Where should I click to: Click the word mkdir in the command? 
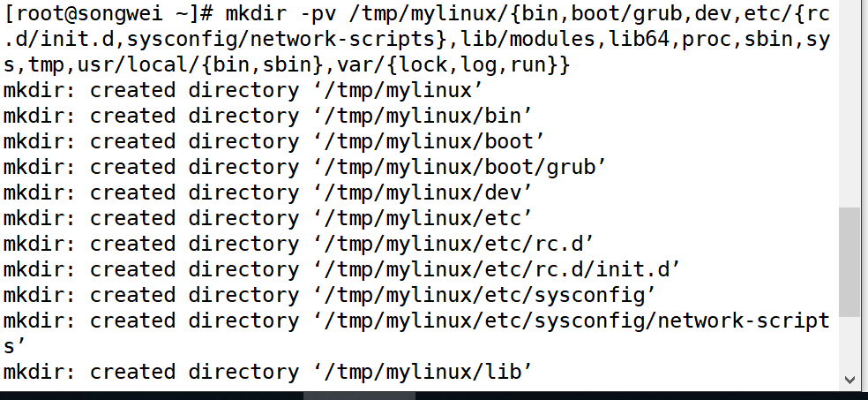click(256, 14)
